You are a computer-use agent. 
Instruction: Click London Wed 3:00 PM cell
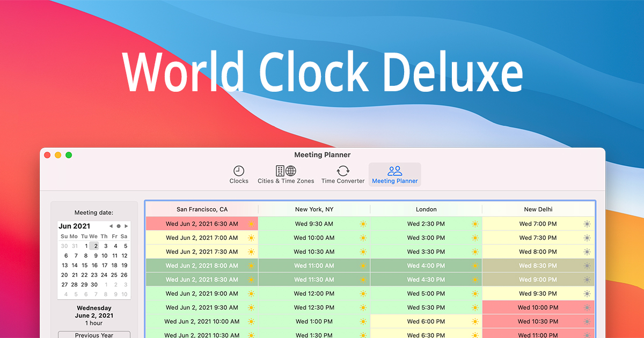point(426,238)
